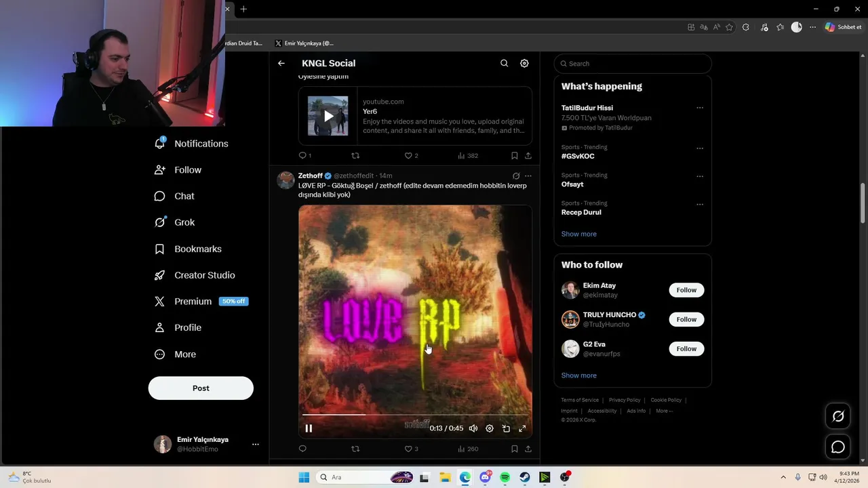The width and height of the screenshot is (868, 488).
Task: Open options for #GSvKOC trend
Action: coord(700,148)
